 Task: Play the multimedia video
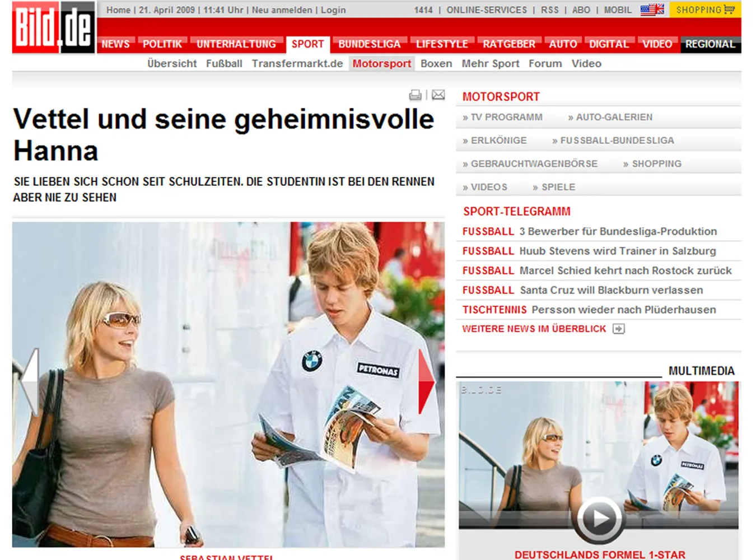[x=599, y=518]
